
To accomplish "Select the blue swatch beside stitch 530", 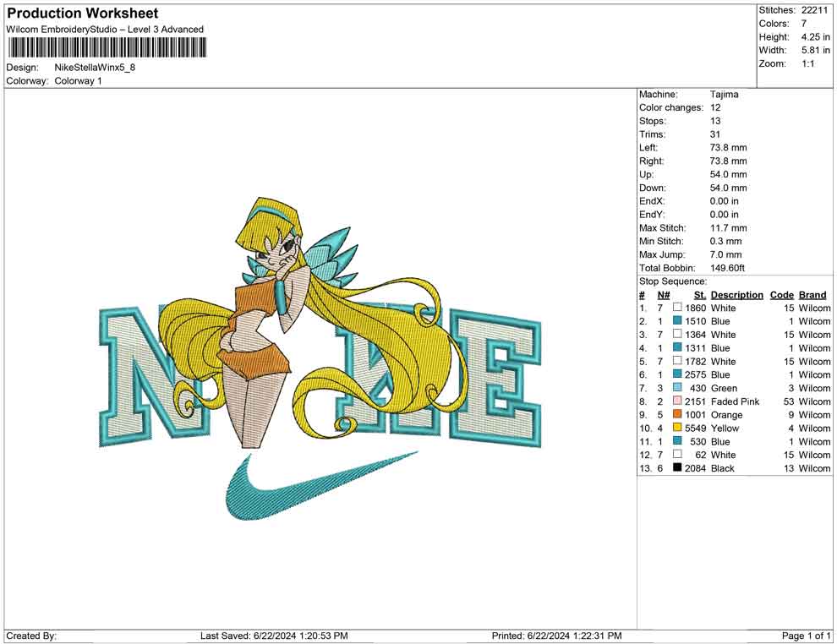I will coord(677,440).
